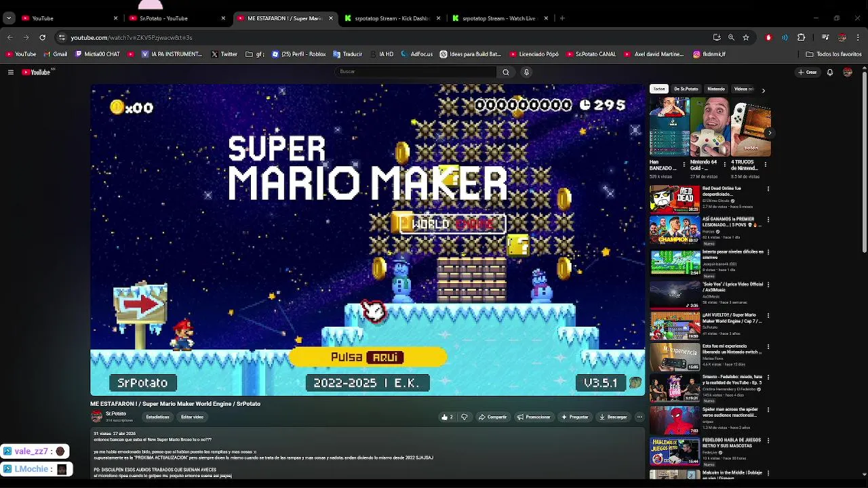Open the Todos los favoritos folder
The width and height of the screenshot is (868, 488).
coord(833,54)
